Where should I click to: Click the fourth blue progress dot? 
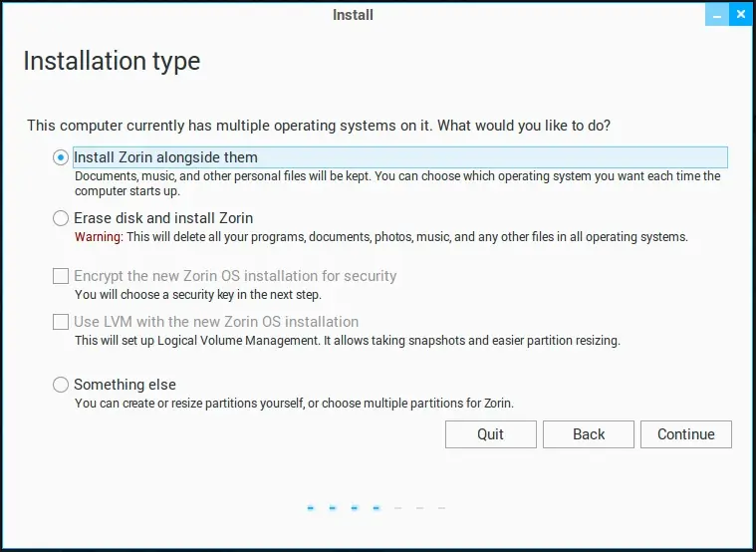pyautogui.click(x=377, y=508)
